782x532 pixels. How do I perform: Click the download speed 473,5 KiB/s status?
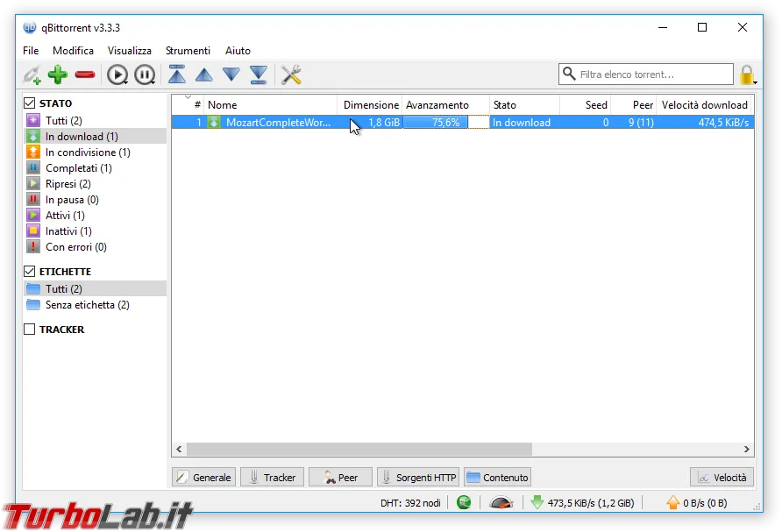click(582, 502)
